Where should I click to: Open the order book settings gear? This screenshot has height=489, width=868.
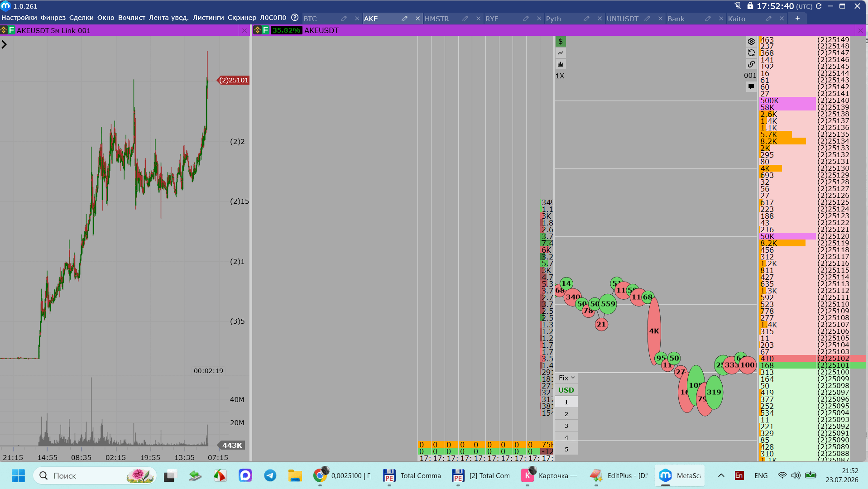pyautogui.click(x=751, y=42)
